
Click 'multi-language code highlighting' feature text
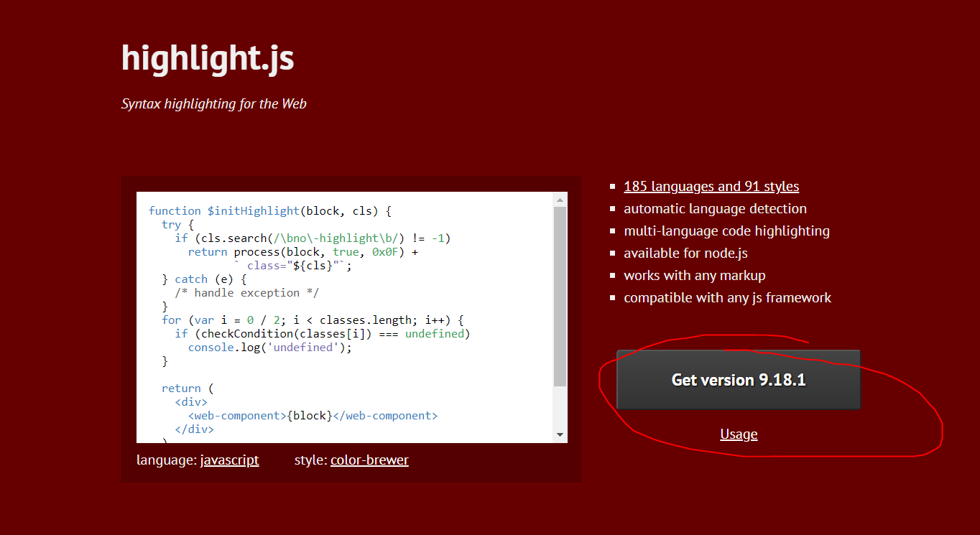[x=726, y=231]
